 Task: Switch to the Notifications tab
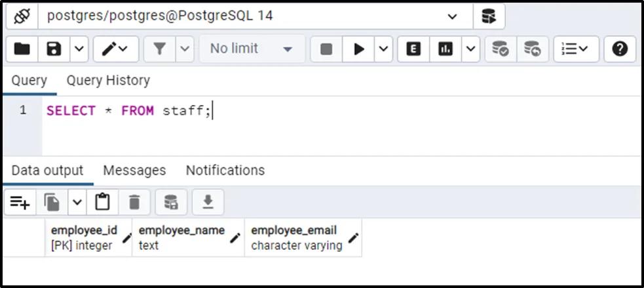point(225,171)
